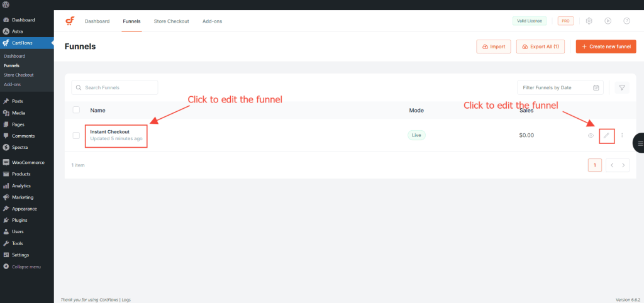The image size is (644, 303).
Task: Click the settings gear icon in header
Action: click(589, 21)
